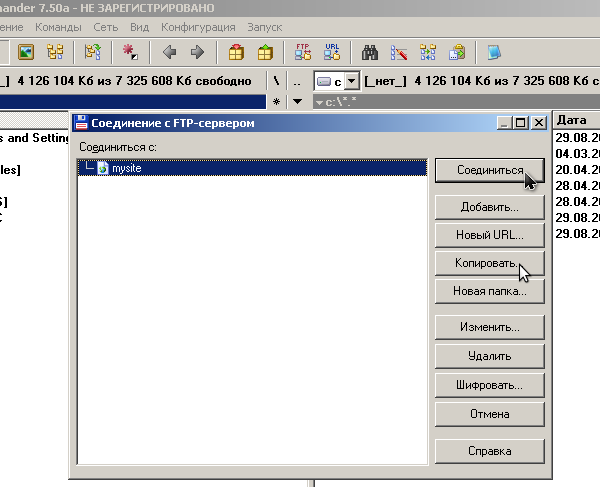Open file search with the binoculars icon
This screenshot has height=487, width=600.
click(x=370, y=52)
